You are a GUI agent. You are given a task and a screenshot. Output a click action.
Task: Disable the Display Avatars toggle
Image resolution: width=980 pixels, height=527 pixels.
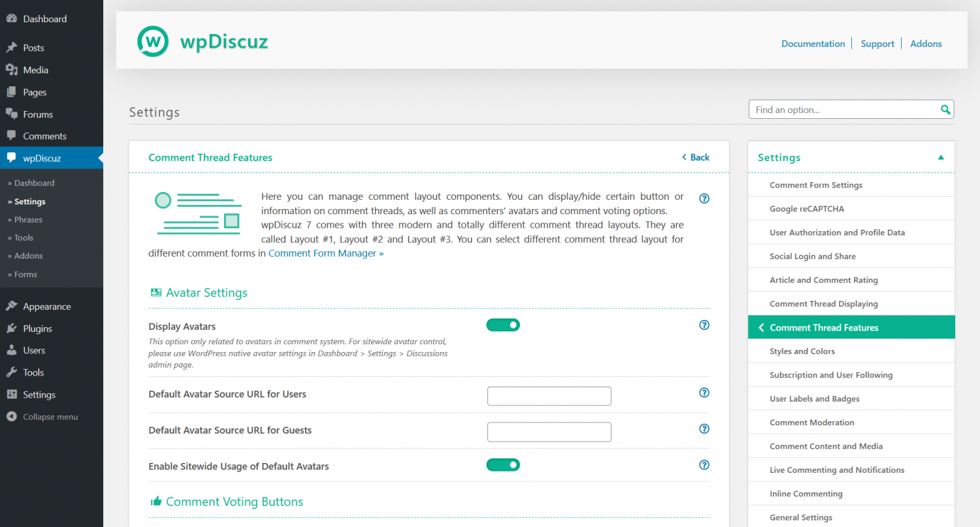click(503, 325)
